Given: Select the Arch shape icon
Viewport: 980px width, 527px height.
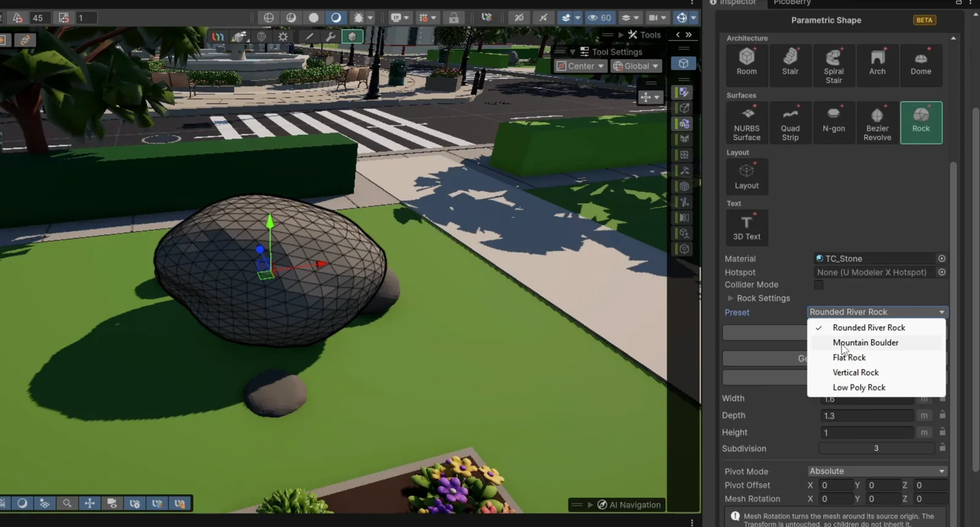Looking at the screenshot, I should [x=877, y=64].
